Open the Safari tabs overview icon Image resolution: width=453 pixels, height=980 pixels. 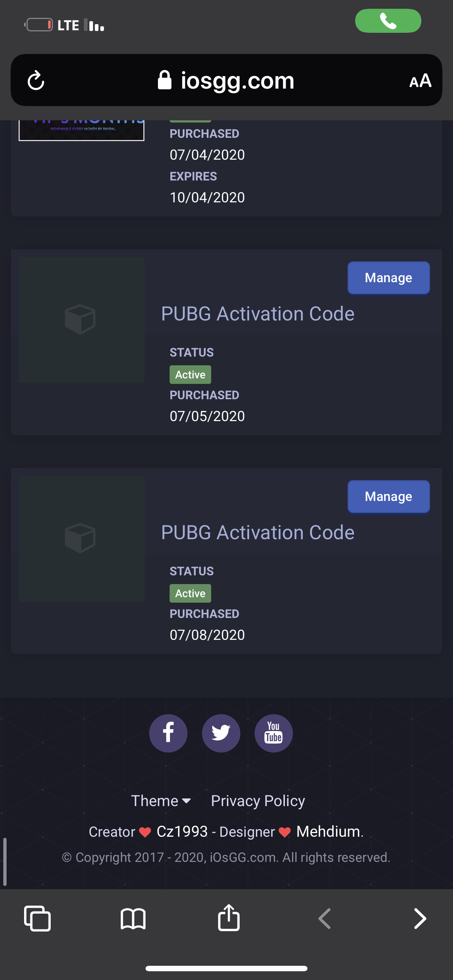[37, 918]
